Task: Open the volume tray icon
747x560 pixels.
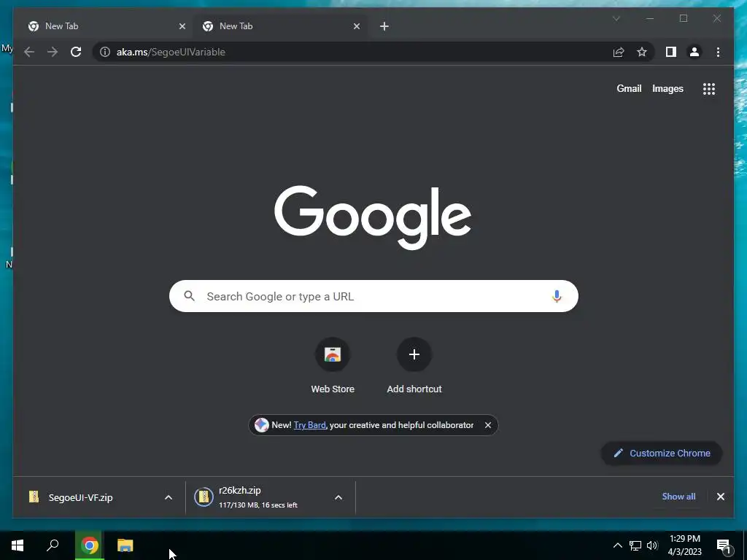Action: 652,545
